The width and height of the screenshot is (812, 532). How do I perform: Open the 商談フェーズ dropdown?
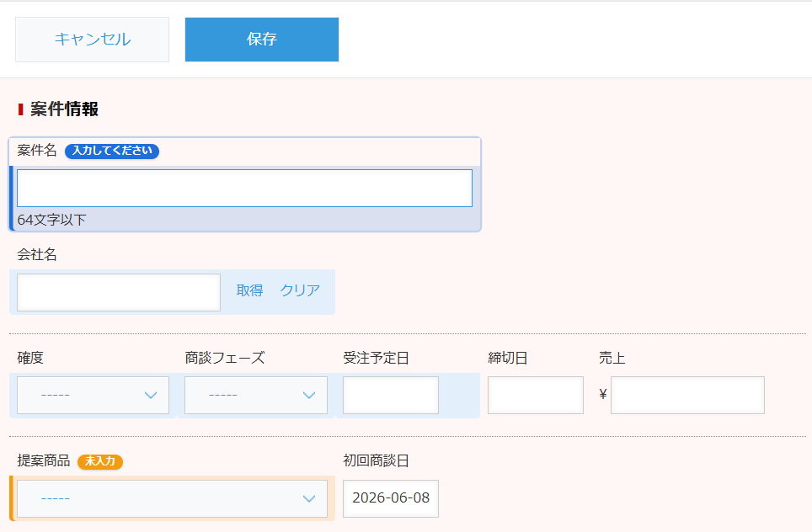pyautogui.click(x=256, y=395)
